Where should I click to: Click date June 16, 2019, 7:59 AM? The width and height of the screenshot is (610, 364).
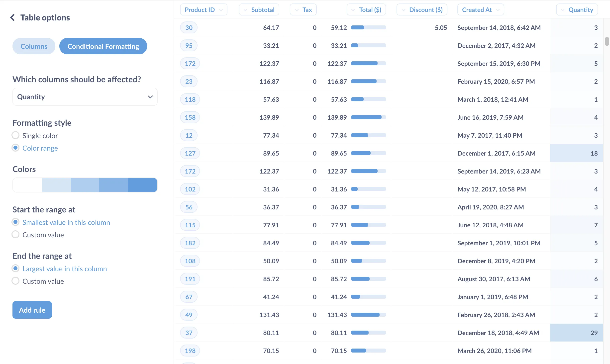click(x=491, y=117)
